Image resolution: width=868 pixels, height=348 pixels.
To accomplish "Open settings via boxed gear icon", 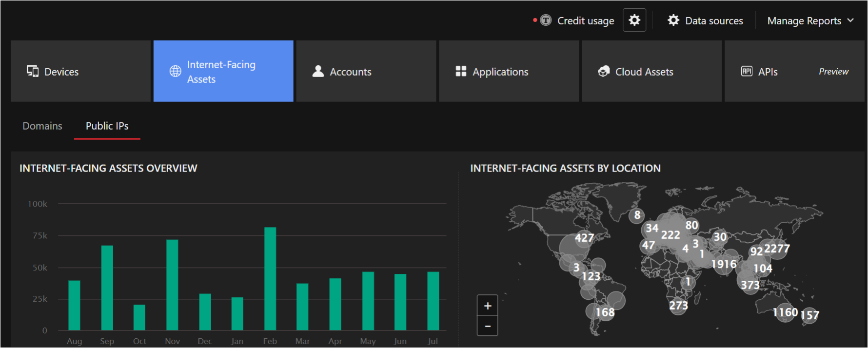I will tap(634, 20).
